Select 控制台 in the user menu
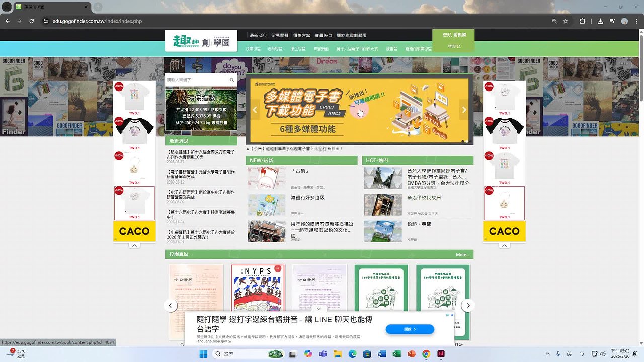This screenshot has height=362, width=644. pyautogui.click(x=453, y=45)
